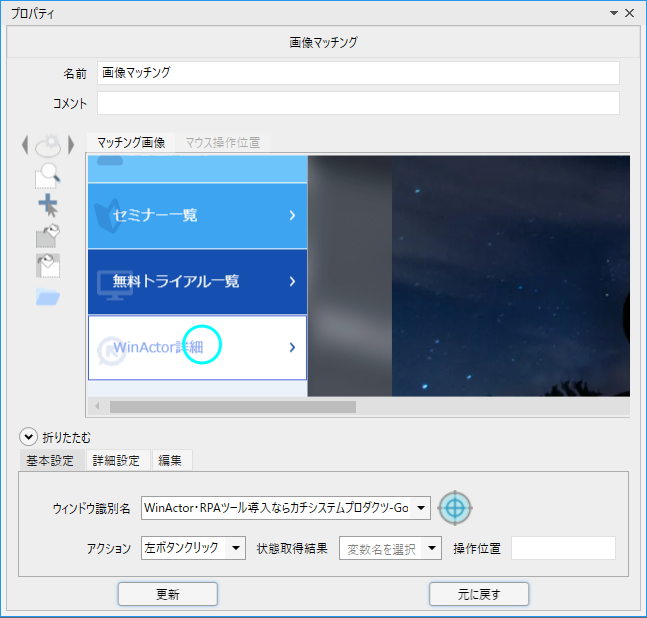The image size is (647, 618).
Task: Switch to the 詳細設定 tab
Action: tap(117, 460)
